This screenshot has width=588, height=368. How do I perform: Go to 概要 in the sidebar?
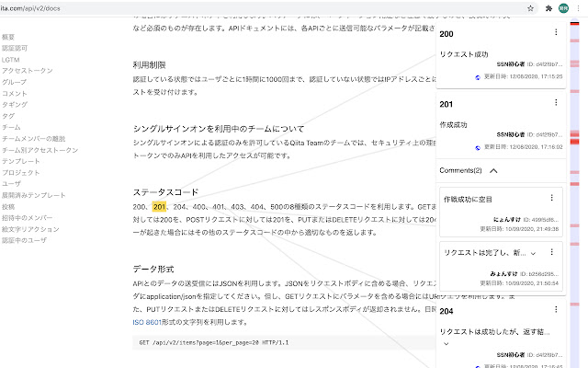[x=8, y=37]
